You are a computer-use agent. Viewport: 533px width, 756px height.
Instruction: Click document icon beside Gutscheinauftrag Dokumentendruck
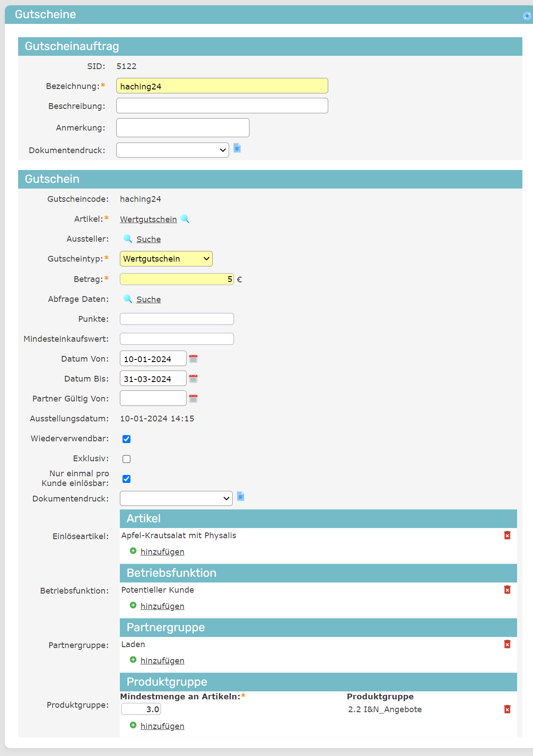pos(237,148)
